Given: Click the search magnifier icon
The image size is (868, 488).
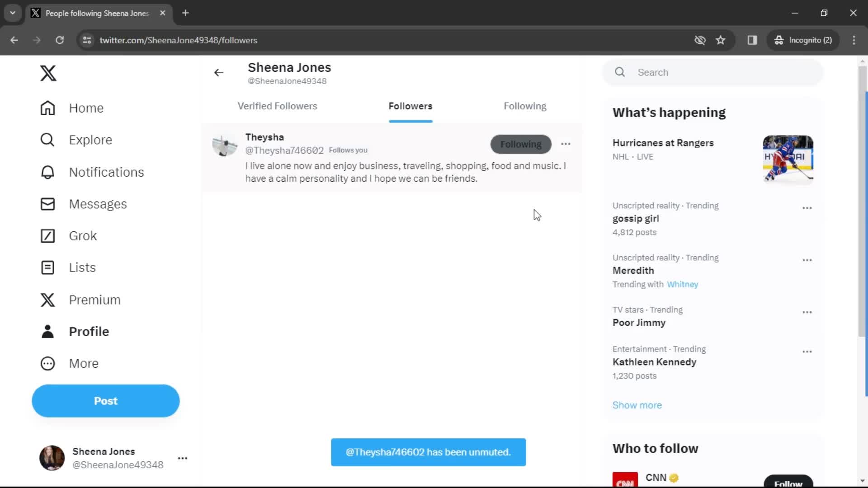Looking at the screenshot, I should [620, 72].
